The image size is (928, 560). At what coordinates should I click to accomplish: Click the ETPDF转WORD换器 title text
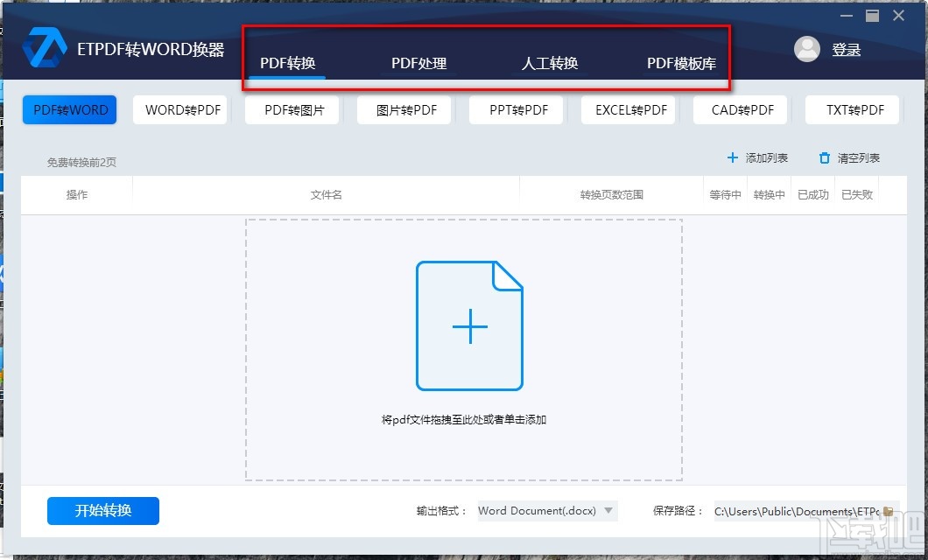pyautogui.click(x=151, y=49)
